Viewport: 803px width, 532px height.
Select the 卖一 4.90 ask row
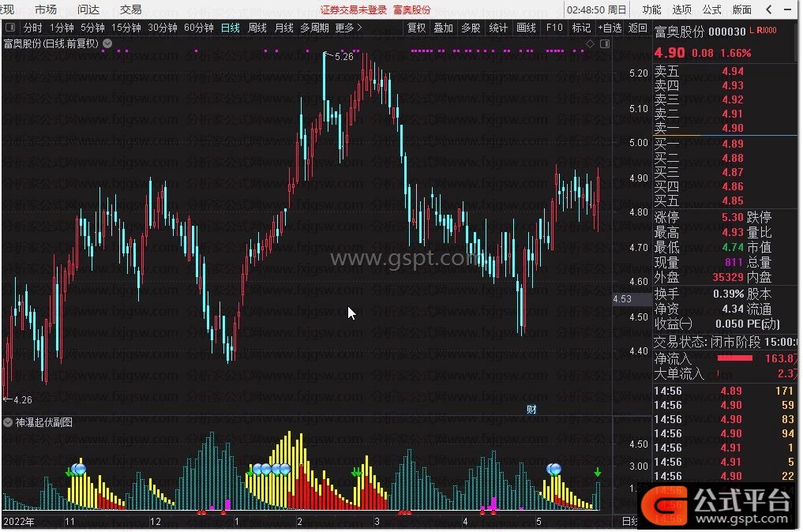click(x=724, y=128)
